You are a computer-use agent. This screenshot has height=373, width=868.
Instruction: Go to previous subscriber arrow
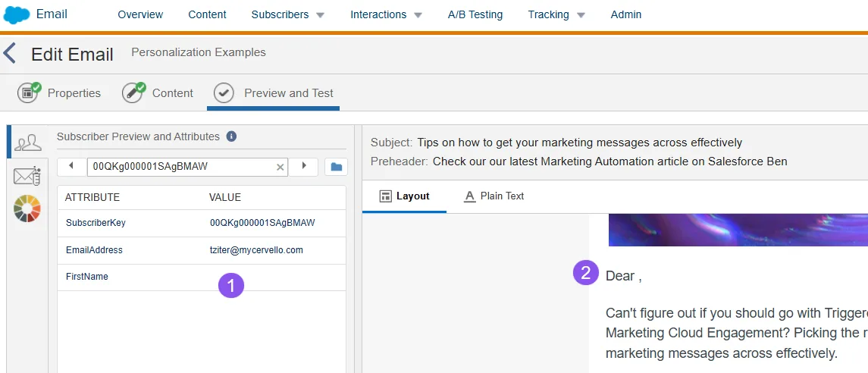(x=71, y=166)
